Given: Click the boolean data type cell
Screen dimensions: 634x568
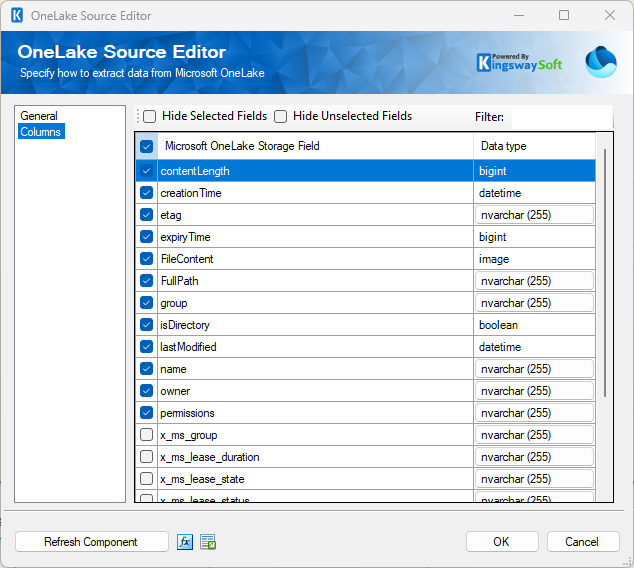Looking at the screenshot, I should pyautogui.click(x=535, y=325).
